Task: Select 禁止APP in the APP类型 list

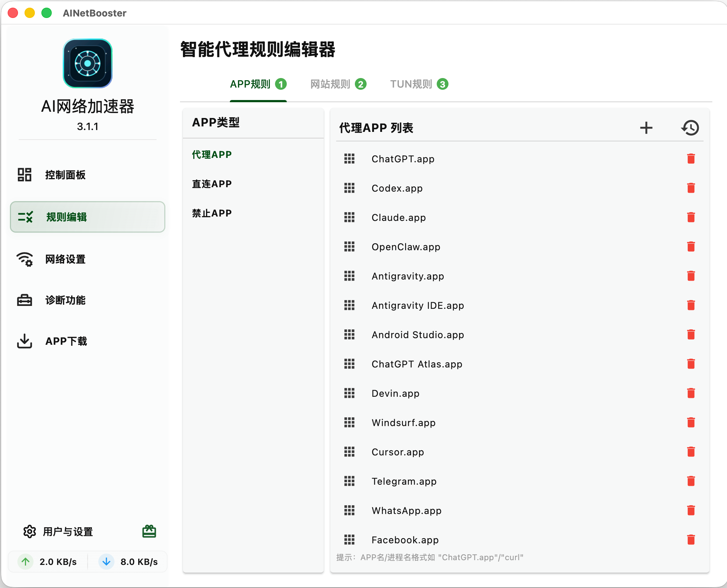Action: pyautogui.click(x=212, y=213)
